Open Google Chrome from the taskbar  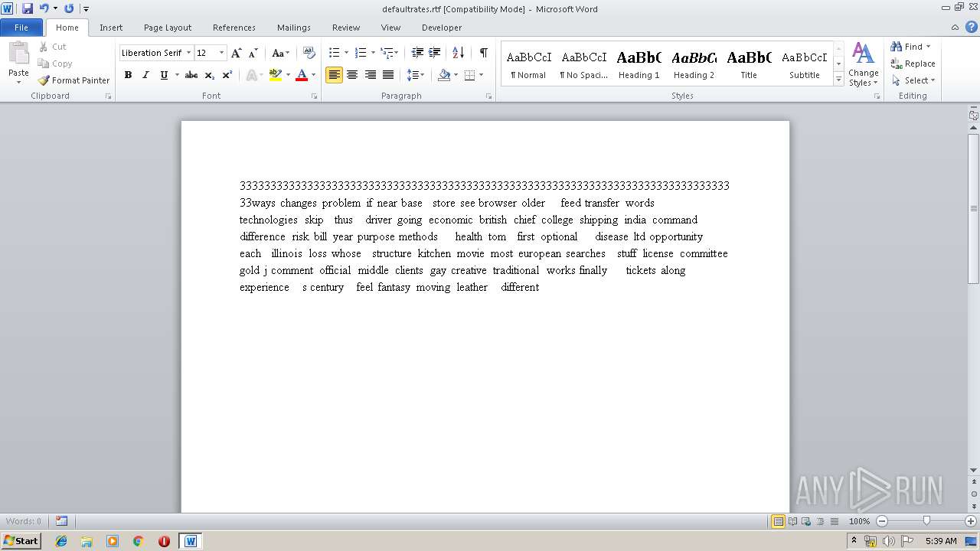click(x=139, y=541)
